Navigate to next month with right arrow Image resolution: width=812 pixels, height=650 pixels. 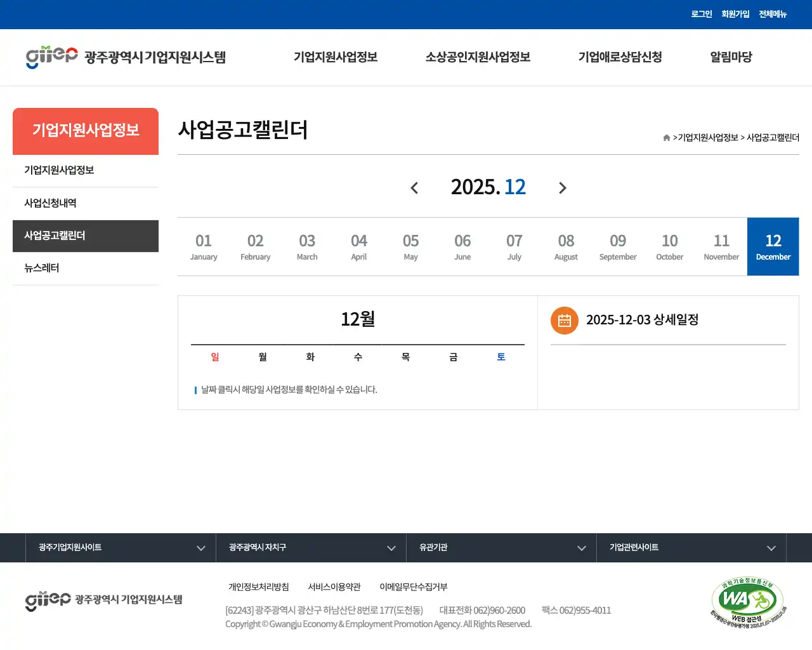point(563,187)
